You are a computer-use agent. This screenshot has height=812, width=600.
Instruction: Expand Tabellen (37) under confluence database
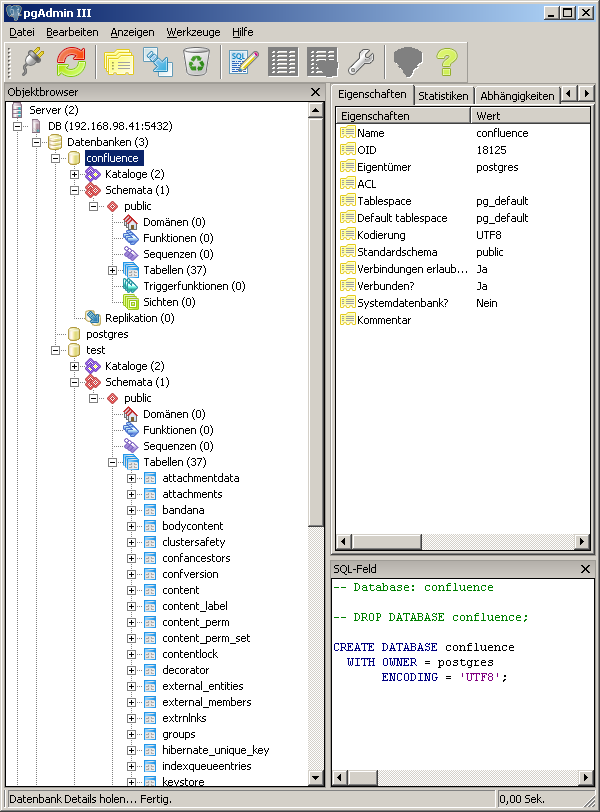point(113,270)
